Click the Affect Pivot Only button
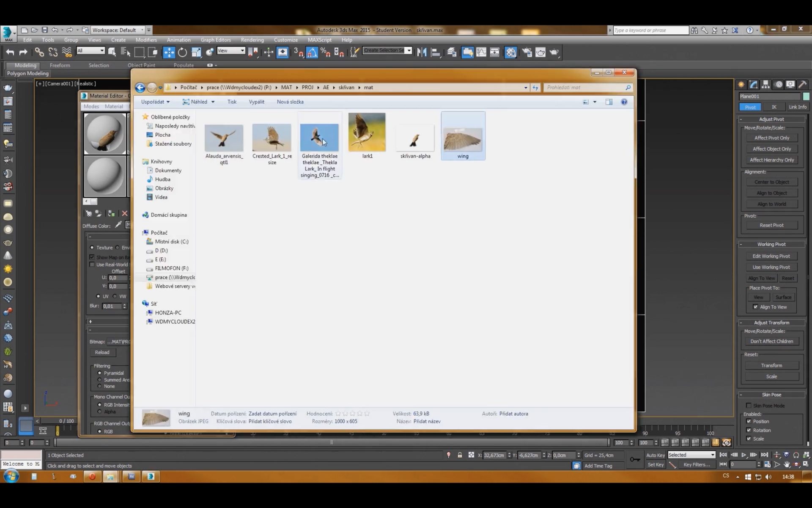The image size is (812, 508). pos(771,138)
